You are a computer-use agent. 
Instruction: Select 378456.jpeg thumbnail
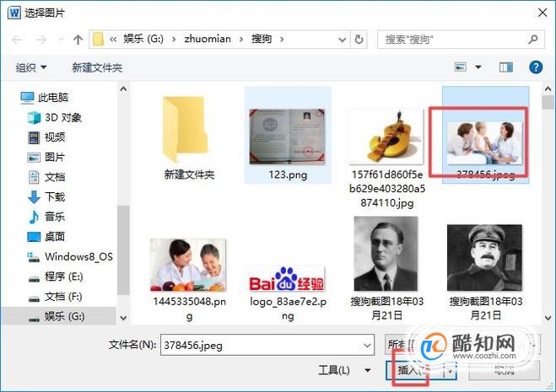[485, 142]
